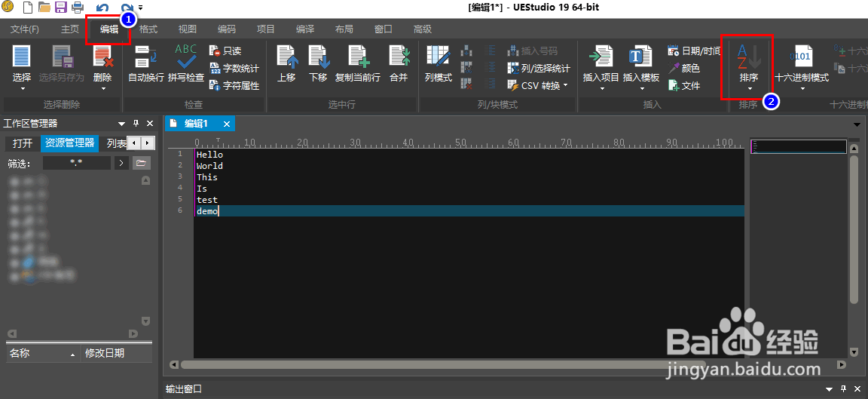Screen dimensions: 868x399
Task: Open the 文件(F) menu tab
Action: pos(25,29)
